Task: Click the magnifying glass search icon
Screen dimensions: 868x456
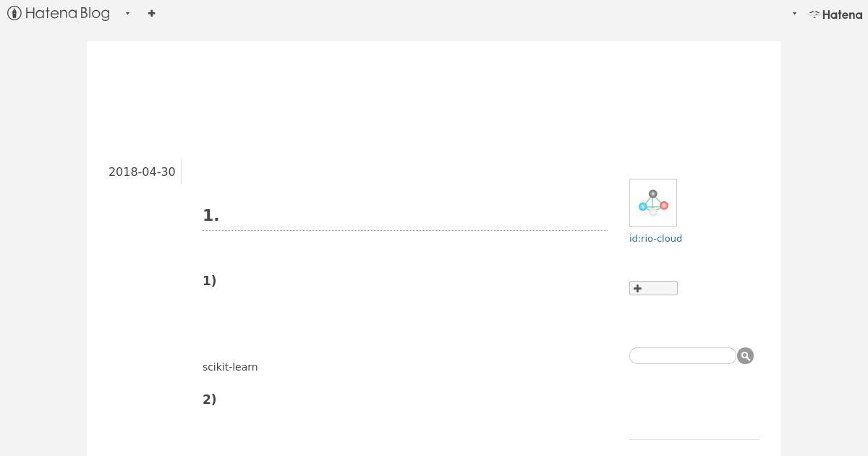Action: pos(745,355)
